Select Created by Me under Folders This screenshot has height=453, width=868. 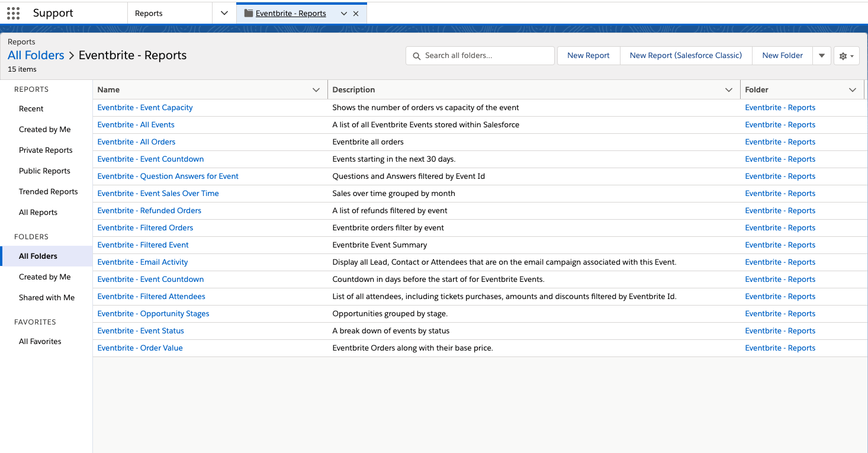45,277
